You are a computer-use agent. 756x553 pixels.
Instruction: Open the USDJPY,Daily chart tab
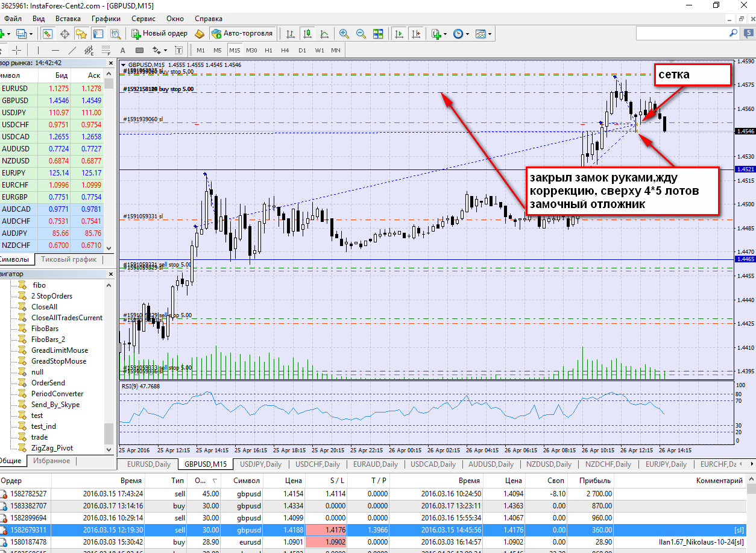click(261, 464)
